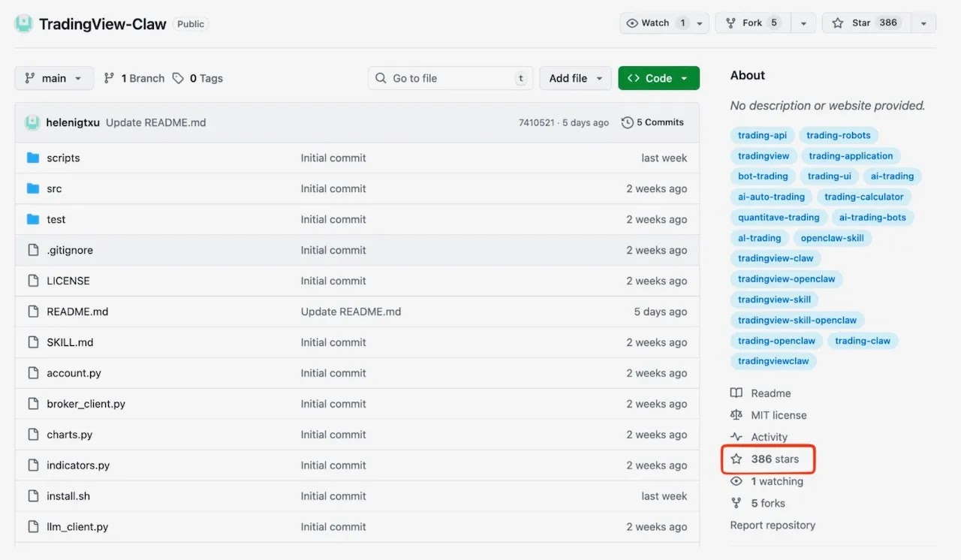Click the Report repository link
Viewport: 961px width, 560px height.
pyautogui.click(x=773, y=525)
